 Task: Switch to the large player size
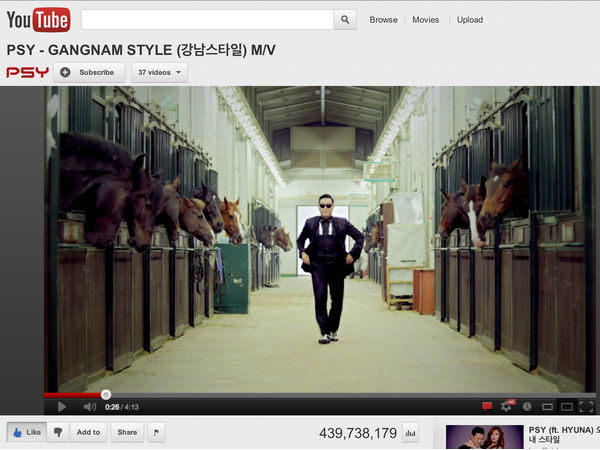click(566, 407)
